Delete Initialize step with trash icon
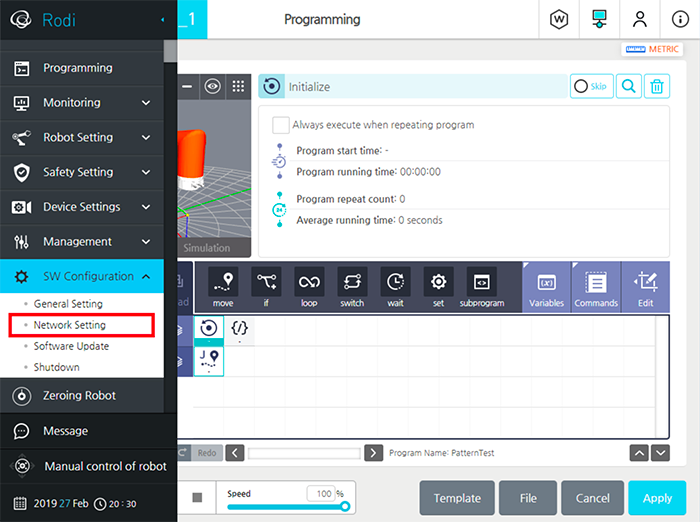700x522 pixels. point(656,87)
